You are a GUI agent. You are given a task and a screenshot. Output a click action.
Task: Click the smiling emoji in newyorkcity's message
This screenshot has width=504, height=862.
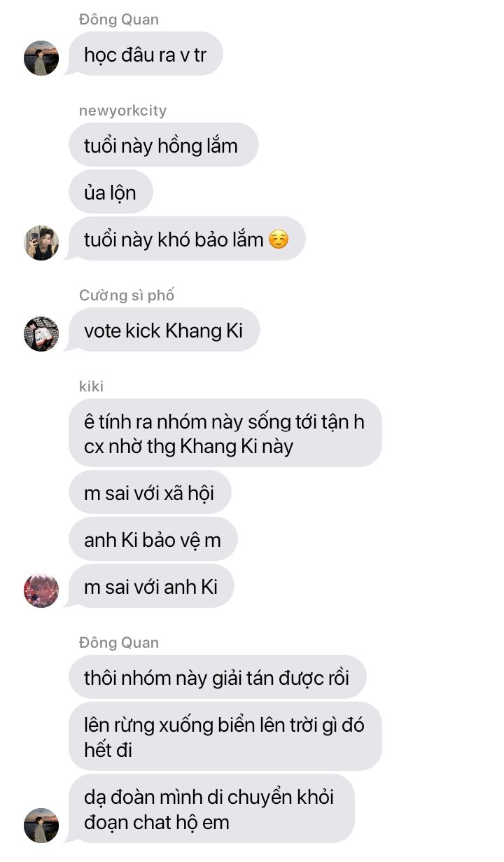pyautogui.click(x=278, y=239)
